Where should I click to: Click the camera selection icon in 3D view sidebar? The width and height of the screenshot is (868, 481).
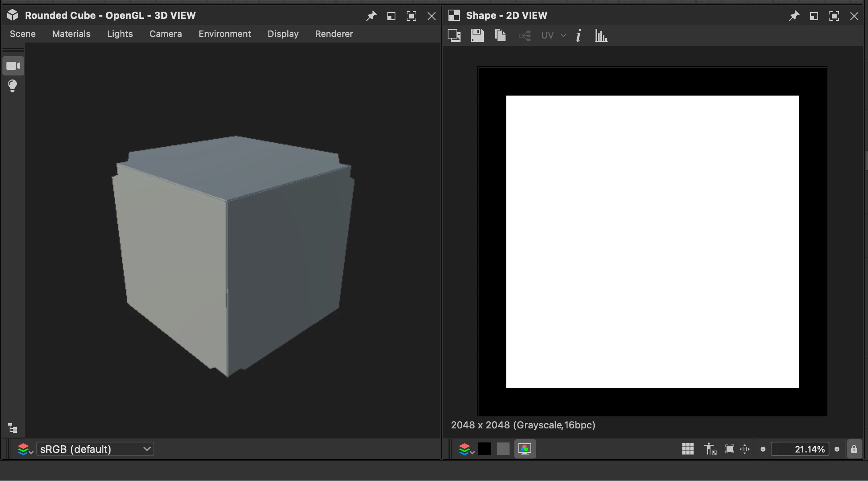13,66
